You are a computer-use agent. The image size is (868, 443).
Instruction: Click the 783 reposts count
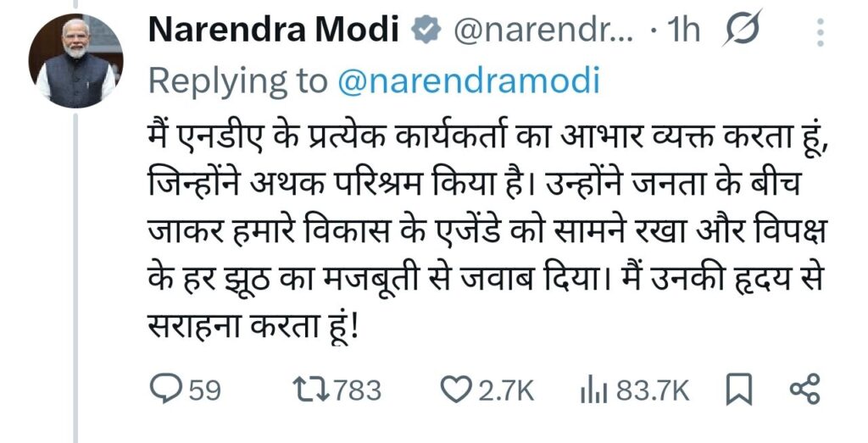[x=358, y=390]
